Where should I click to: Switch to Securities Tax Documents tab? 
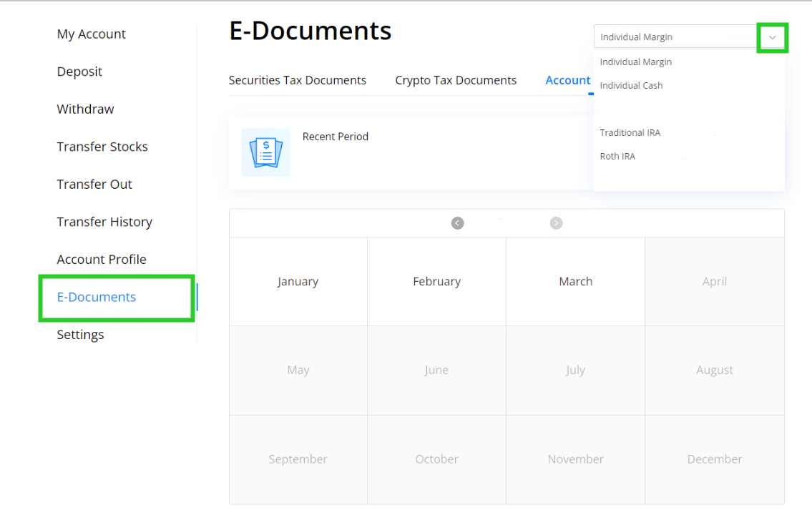tap(297, 80)
